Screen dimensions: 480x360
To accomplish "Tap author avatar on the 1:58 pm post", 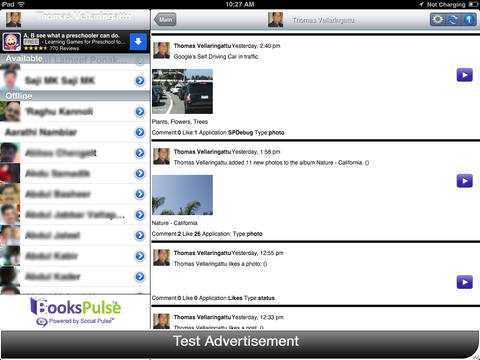I will 161,156.
